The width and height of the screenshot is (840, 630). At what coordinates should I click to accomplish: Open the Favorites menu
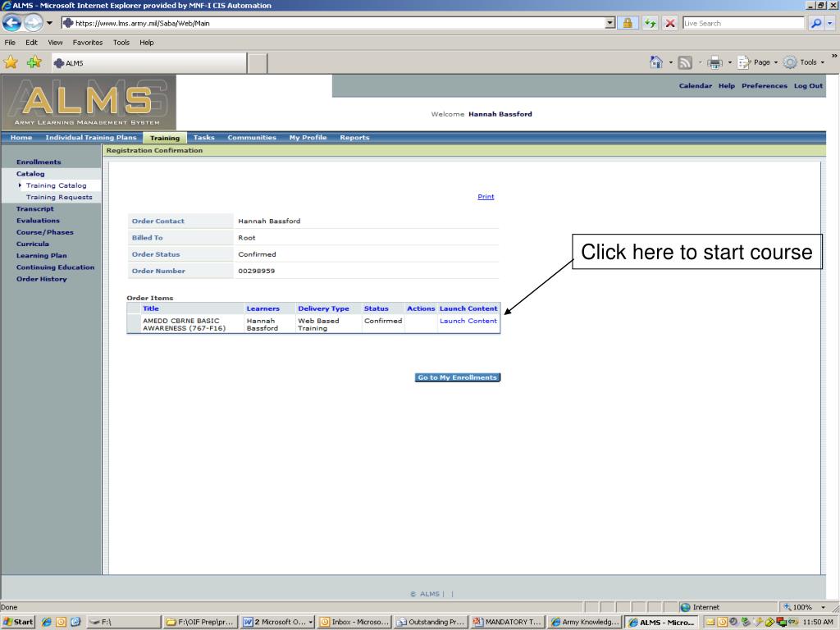87,43
